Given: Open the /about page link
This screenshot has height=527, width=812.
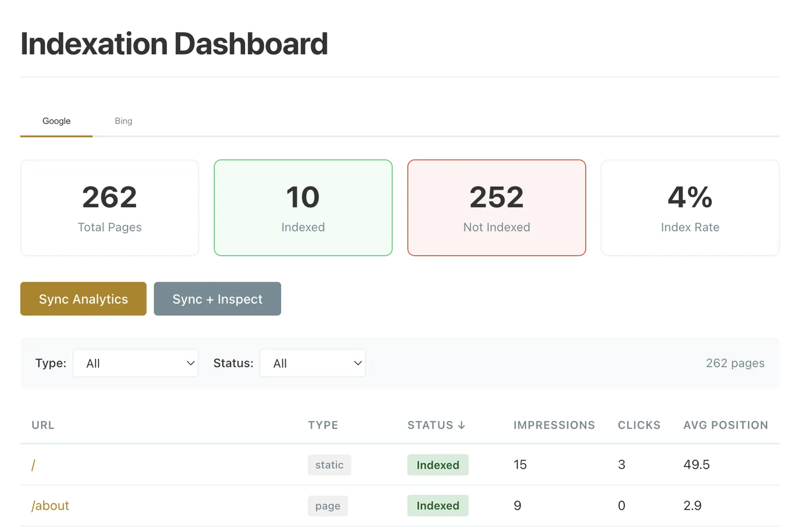Looking at the screenshot, I should click(x=50, y=506).
